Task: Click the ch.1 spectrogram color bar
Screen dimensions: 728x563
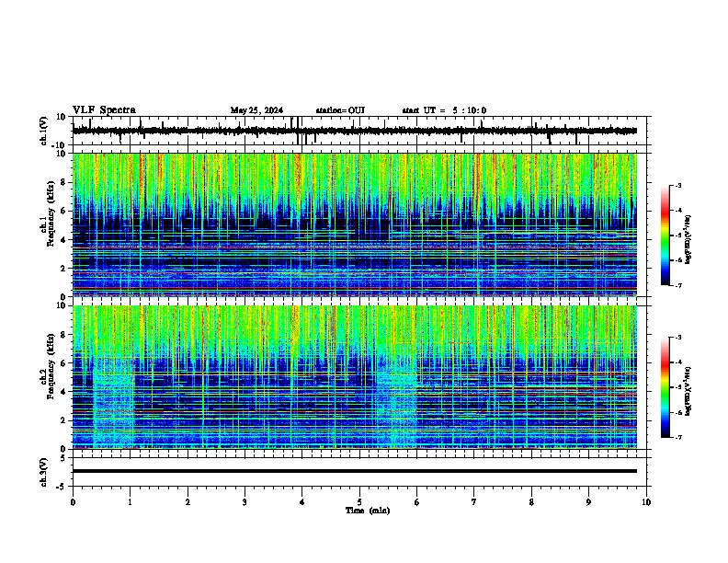Action: [x=665, y=236]
